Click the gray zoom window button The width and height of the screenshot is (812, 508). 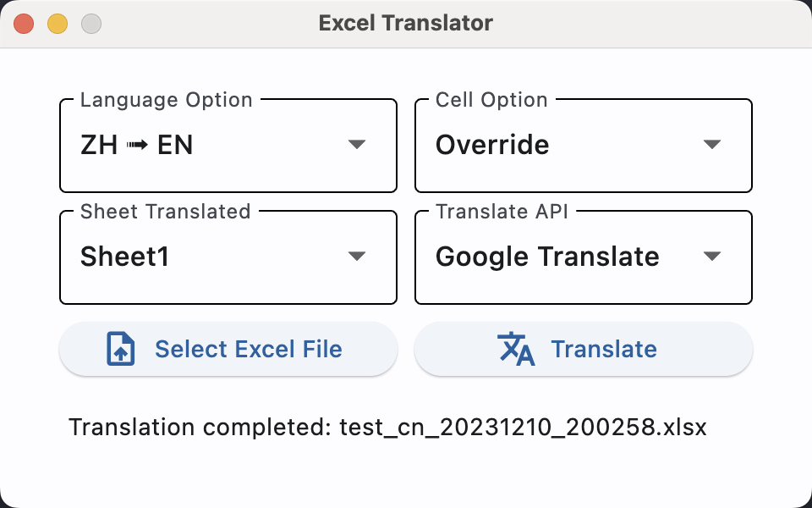[91, 24]
